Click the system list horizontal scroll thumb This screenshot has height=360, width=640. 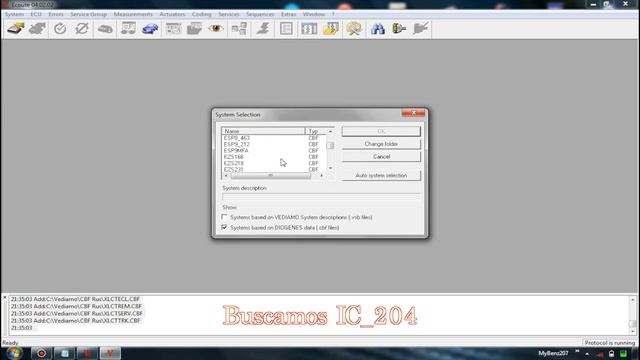pos(270,176)
